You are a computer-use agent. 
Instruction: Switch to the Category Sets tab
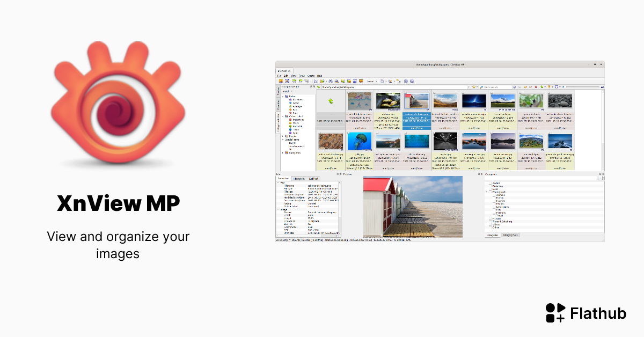(510, 235)
